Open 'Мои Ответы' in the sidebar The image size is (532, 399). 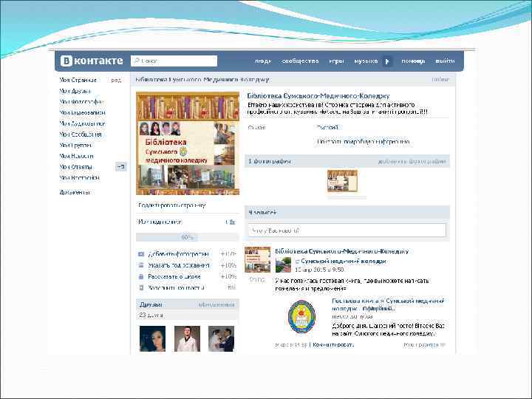click(x=75, y=167)
